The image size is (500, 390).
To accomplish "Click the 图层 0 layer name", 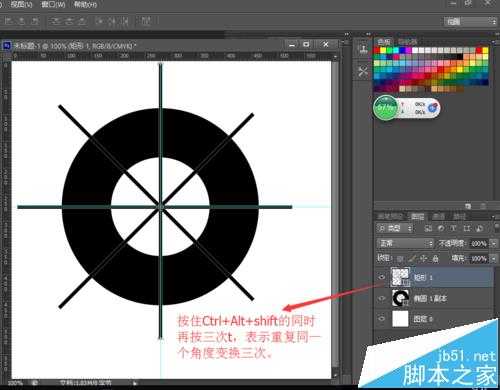I will tap(423, 319).
